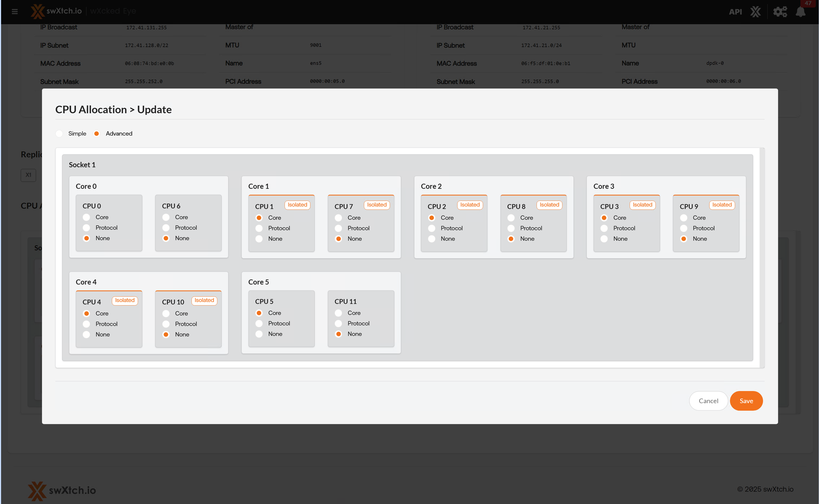The width and height of the screenshot is (819, 504).
Task: Open the notifications bell
Action: click(x=800, y=12)
